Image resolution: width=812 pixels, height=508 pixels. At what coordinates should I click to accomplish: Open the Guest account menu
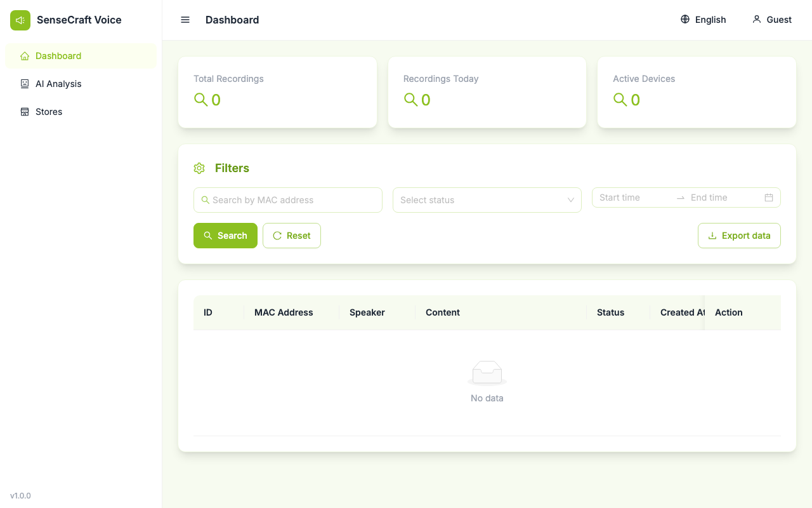(772, 20)
